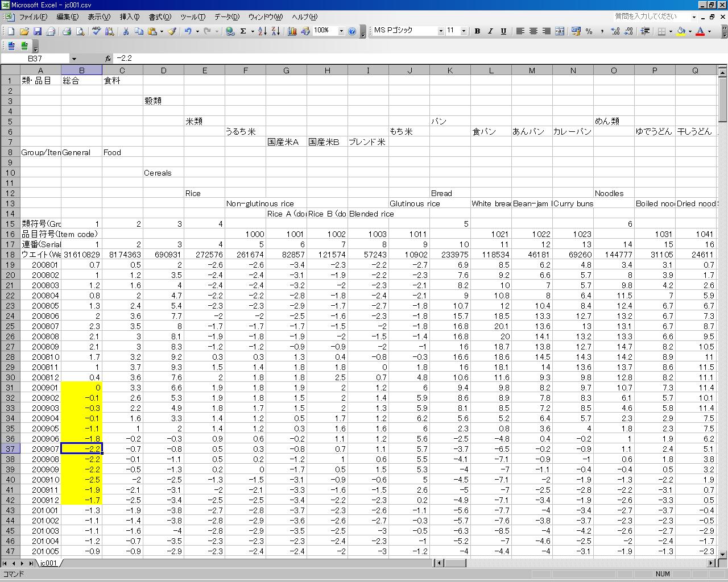This screenshot has width=728, height=582.
Task: Cut the selection with scissors icon
Action: point(126,31)
